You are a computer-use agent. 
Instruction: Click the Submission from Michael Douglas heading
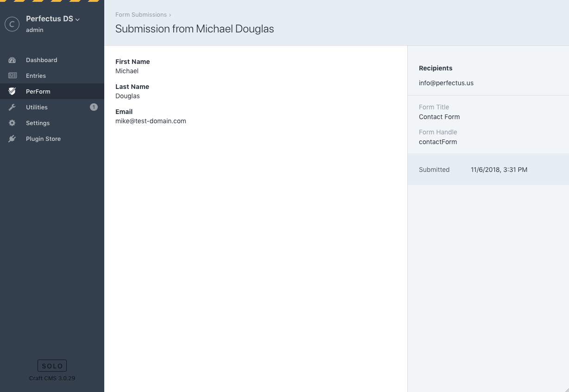pos(195,29)
